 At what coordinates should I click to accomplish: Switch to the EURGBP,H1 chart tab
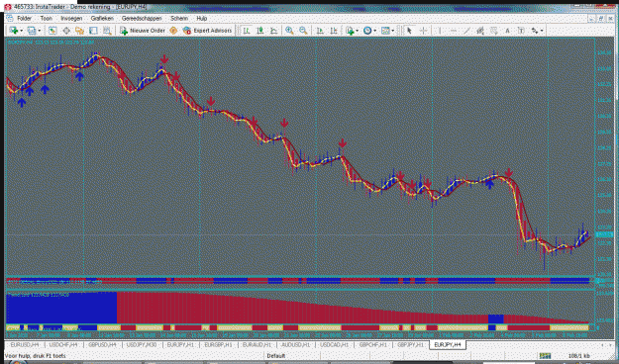click(218, 344)
